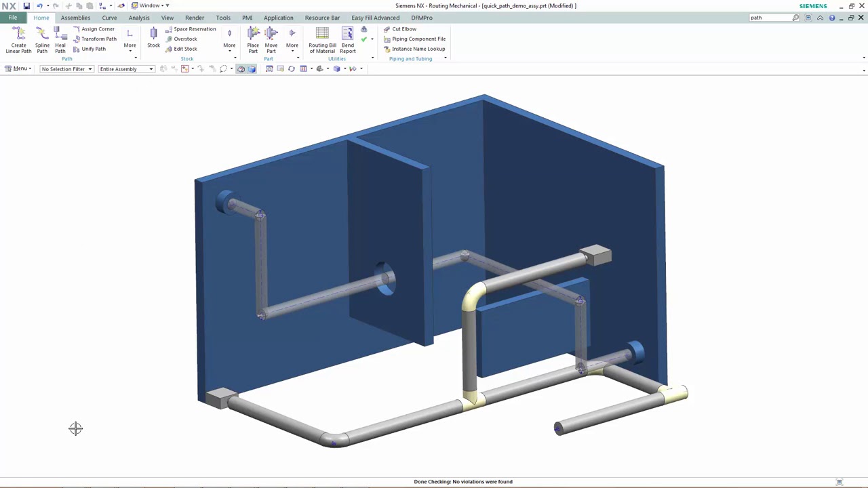Activate the Heal Path tool
Screen dimensions: 868x488
60,40
